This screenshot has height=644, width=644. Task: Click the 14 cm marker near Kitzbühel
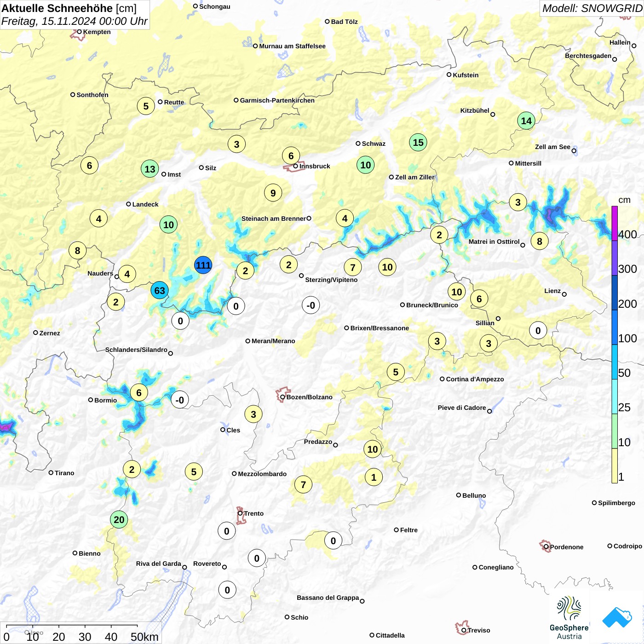[x=526, y=121]
